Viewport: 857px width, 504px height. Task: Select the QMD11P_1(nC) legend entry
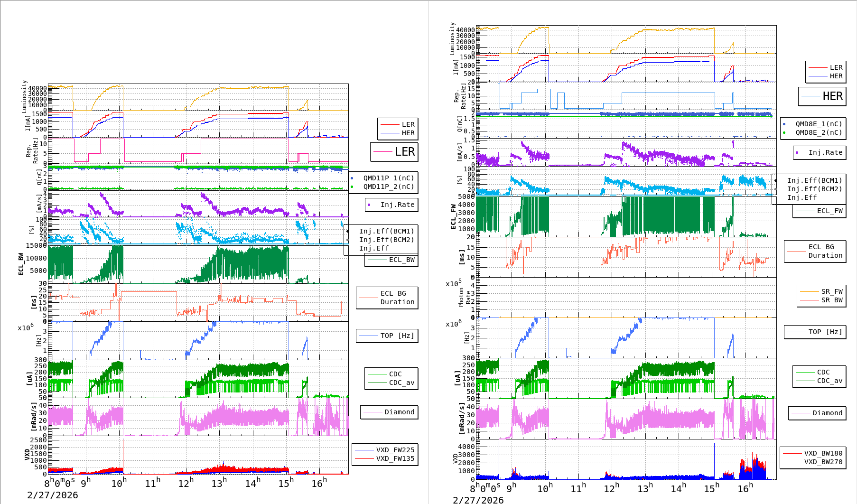[x=388, y=178]
